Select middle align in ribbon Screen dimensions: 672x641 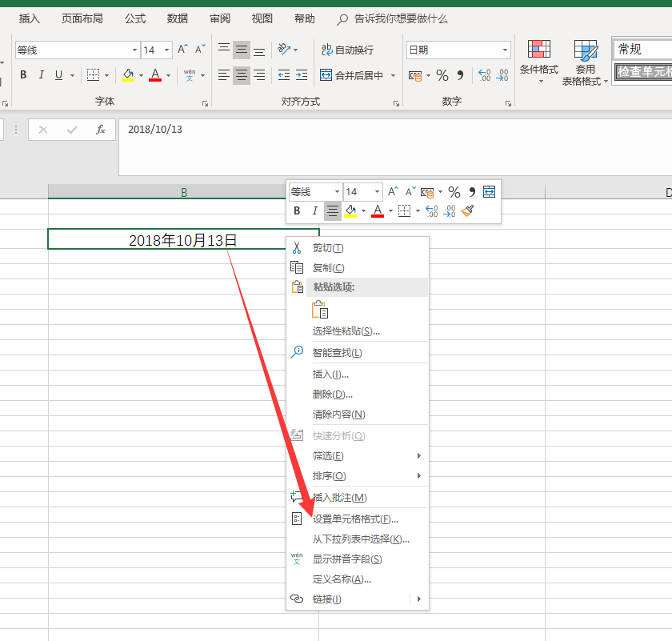[242, 50]
